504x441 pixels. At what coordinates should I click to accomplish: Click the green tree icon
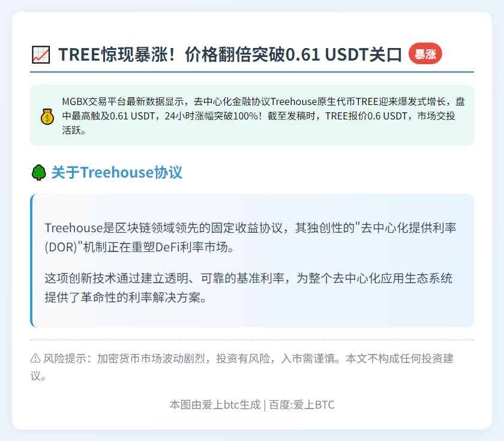[x=38, y=173]
